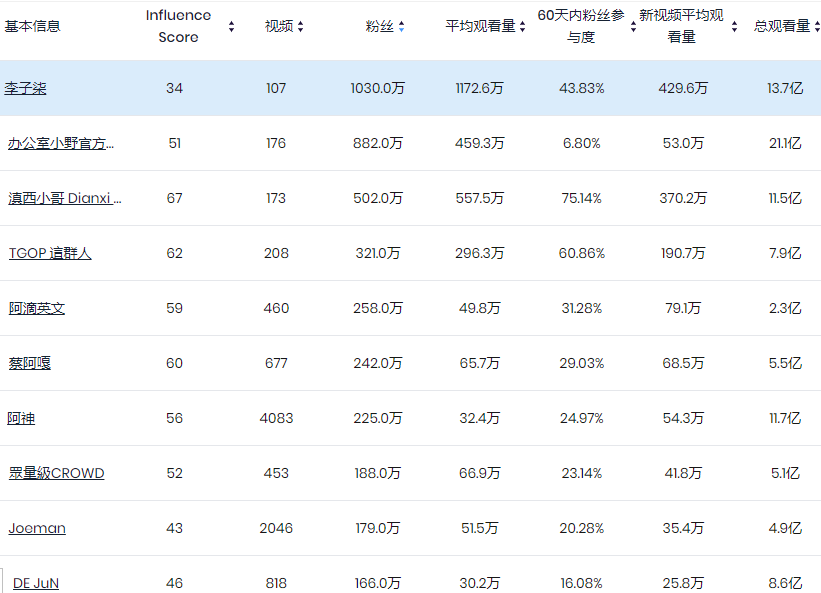The image size is (821, 593).
Task: Open DE JuN channel link
Action: point(36,583)
